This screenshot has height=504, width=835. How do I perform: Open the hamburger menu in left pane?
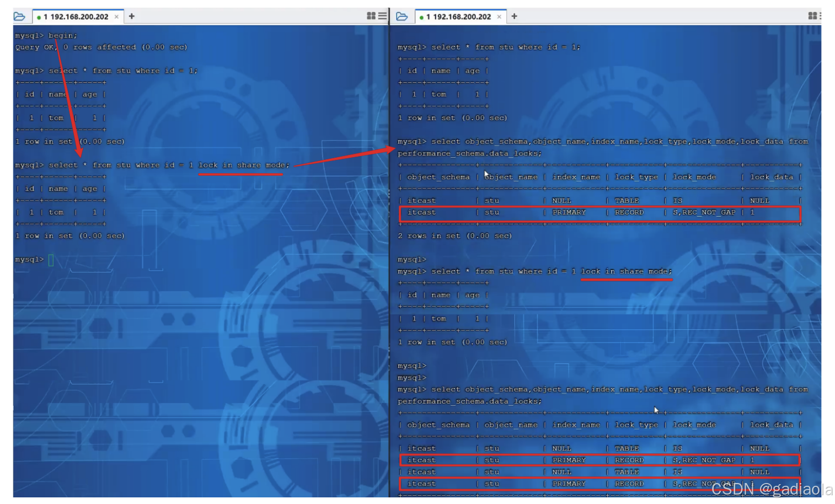382,16
